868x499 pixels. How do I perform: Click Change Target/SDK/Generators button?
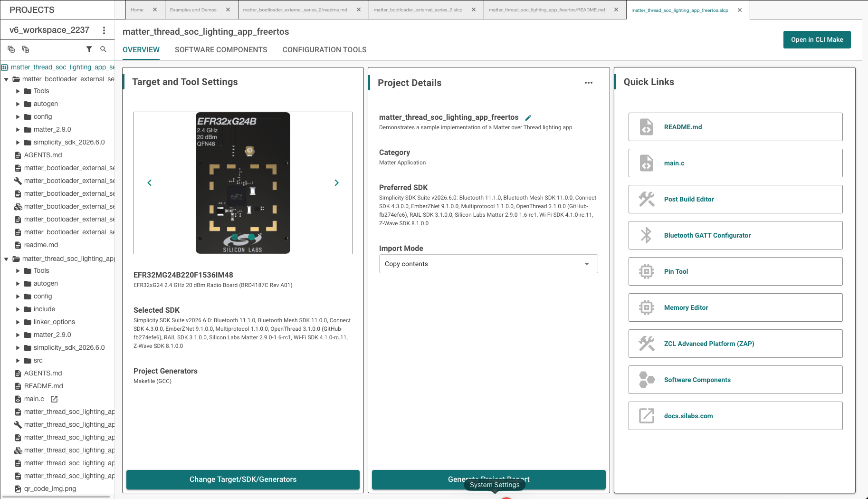[243, 480]
